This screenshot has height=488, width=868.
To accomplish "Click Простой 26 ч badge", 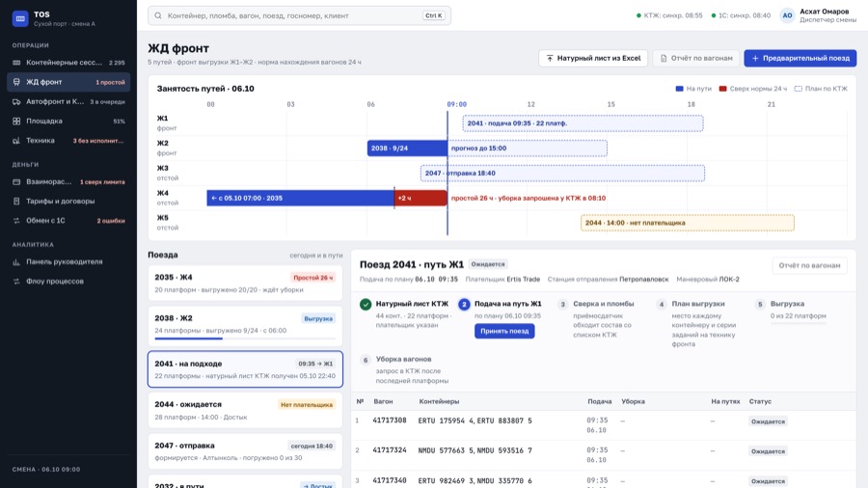I will pyautogui.click(x=312, y=278).
